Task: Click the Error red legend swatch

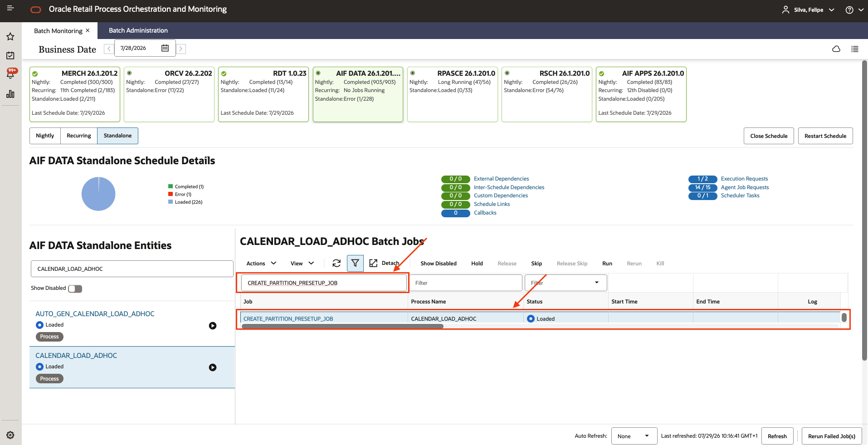Action: point(171,194)
